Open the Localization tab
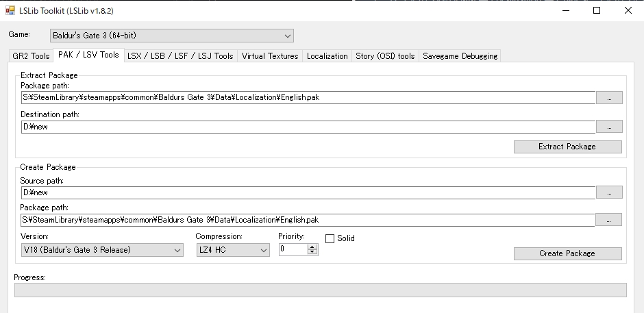Viewport: 644px width, 313px height. pos(327,56)
